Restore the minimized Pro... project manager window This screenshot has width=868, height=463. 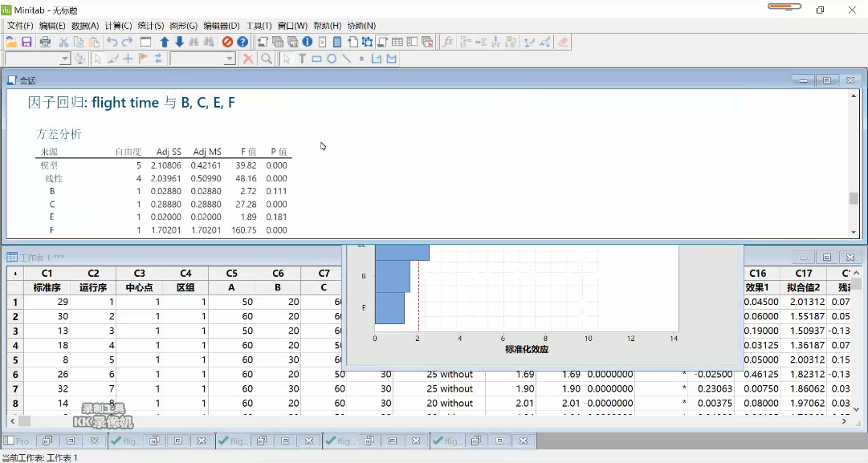[x=47, y=441]
